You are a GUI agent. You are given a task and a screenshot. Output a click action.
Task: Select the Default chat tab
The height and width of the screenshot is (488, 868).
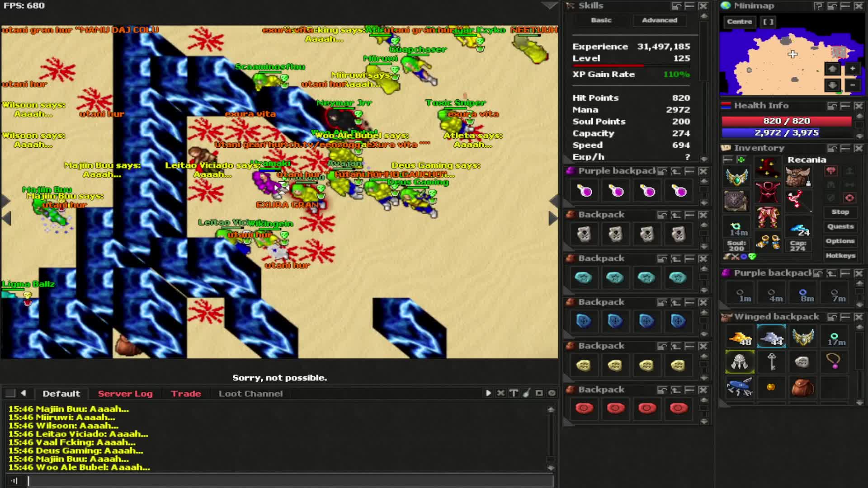pyautogui.click(x=61, y=394)
